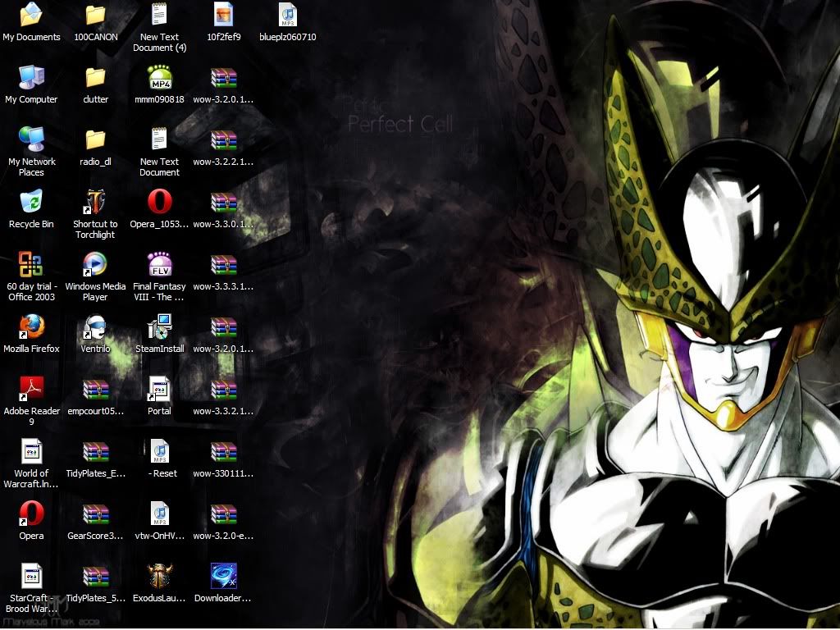Select the Ventrilo shortcut
Viewport: 840px width, 630px height.
click(x=95, y=326)
